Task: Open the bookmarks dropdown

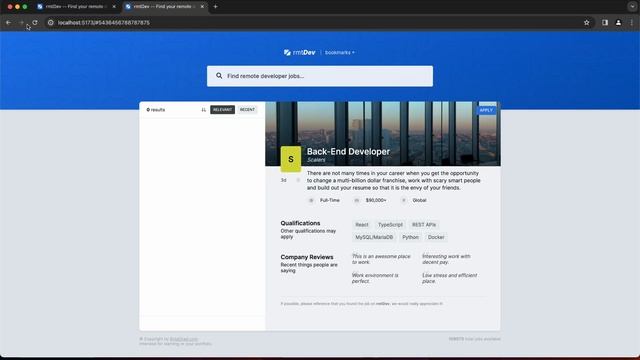Action: [x=340, y=53]
